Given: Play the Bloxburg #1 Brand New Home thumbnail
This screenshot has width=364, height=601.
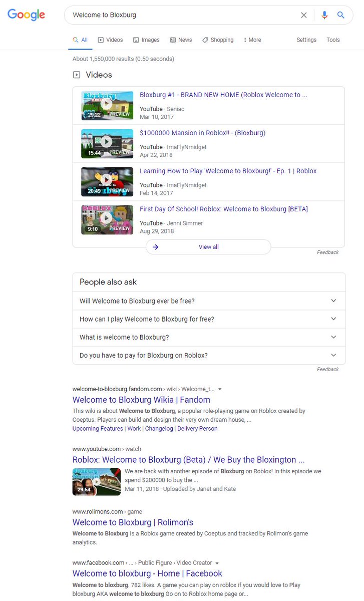Looking at the screenshot, I should click(107, 106).
